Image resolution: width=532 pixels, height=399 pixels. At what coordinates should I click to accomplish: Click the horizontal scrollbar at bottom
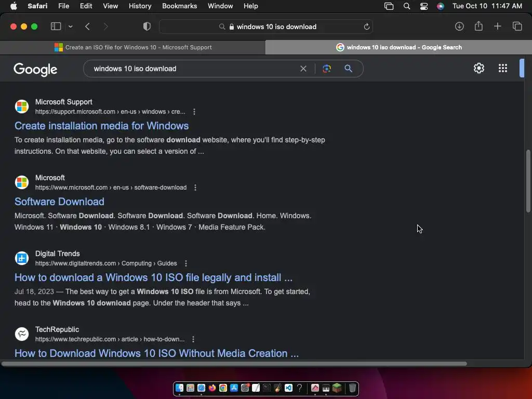tap(234, 364)
